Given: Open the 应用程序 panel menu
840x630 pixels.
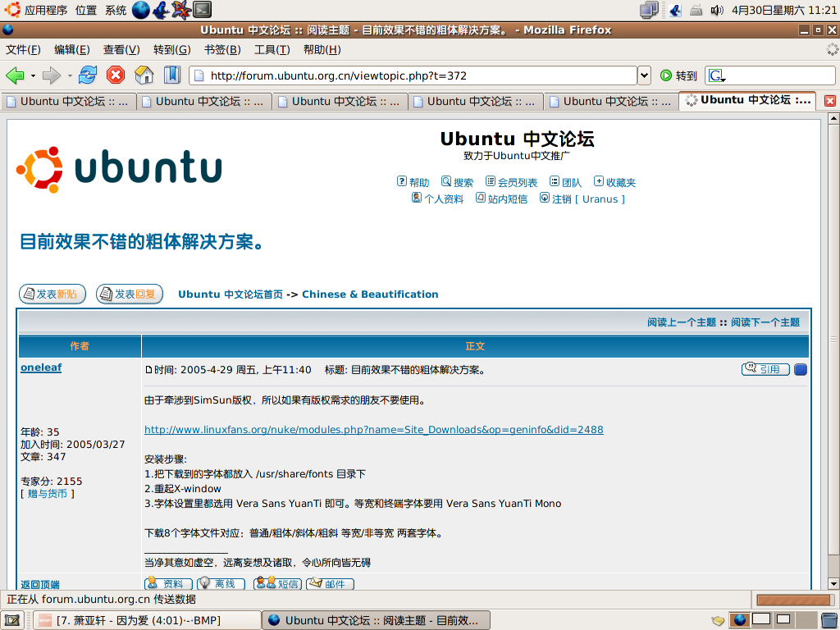Looking at the screenshot, I should point(37,10).
